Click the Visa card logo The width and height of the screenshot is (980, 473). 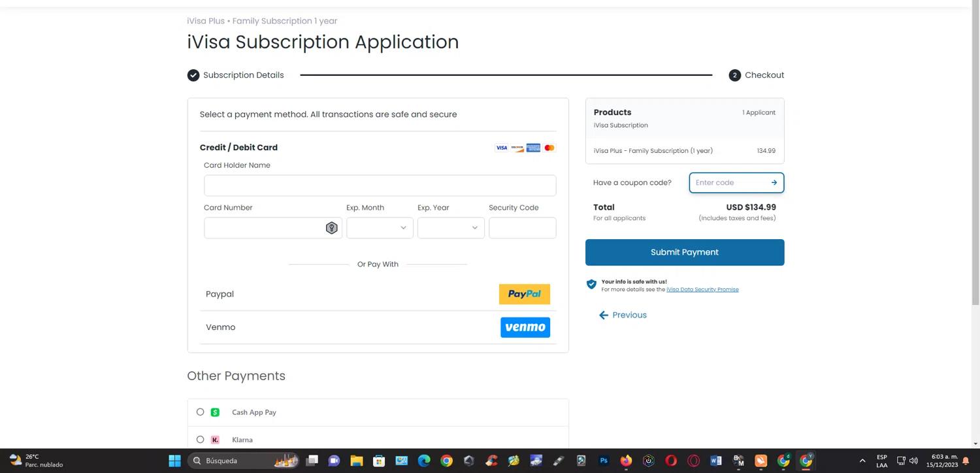pos(501,148)
